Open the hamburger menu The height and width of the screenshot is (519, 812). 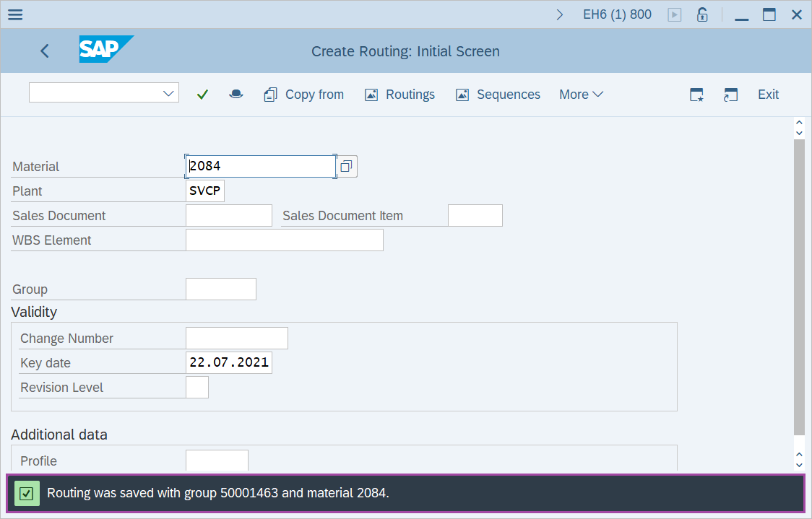pos(14,14)
